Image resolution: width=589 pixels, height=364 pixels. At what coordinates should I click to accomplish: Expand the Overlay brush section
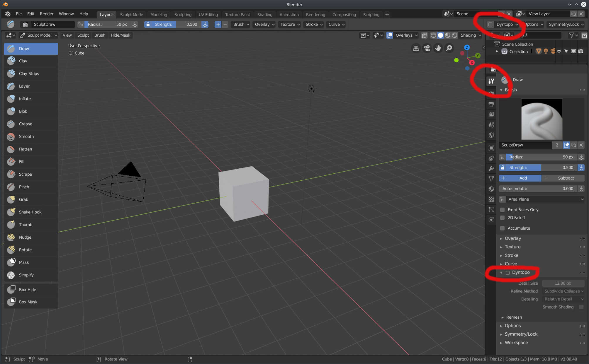[512, 238]
